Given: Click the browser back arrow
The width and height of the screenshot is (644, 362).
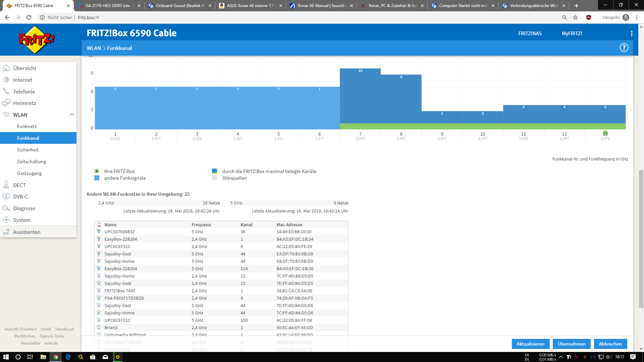Looking at the screenshot, I should point(7,17).
